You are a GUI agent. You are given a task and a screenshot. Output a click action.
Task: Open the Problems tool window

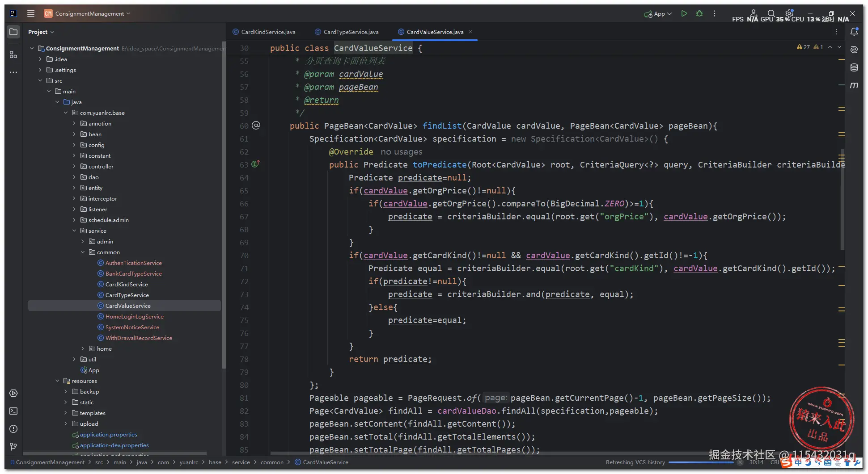(13, 429)
